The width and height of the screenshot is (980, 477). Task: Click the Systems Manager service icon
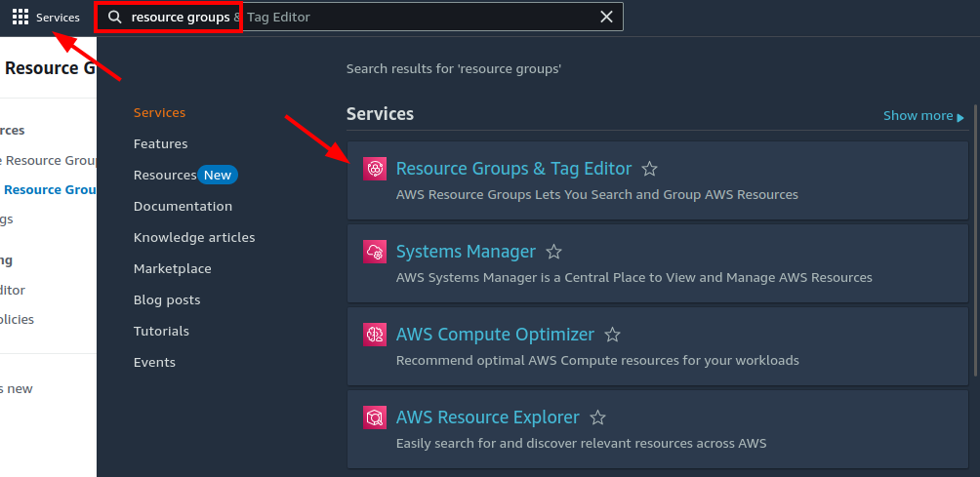[375, 252]
